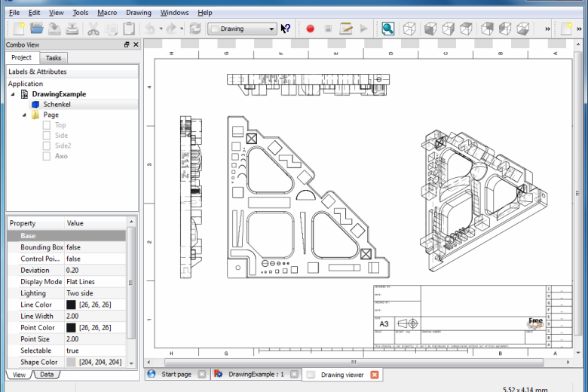Click the property list scroll-down arrow
The width and height of the screenshot is (588, 392).
(x=131, y=363)
